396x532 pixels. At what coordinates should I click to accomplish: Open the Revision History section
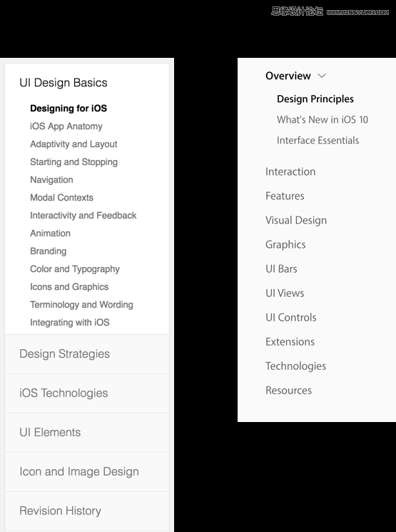click(87, 511)
